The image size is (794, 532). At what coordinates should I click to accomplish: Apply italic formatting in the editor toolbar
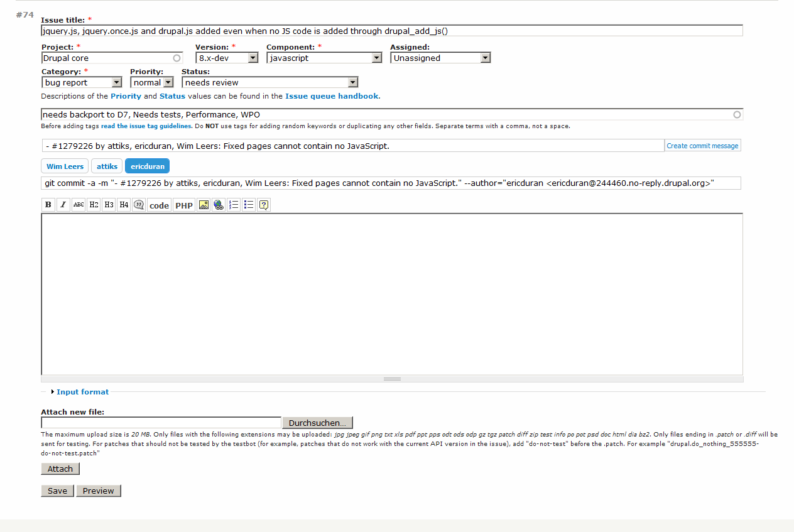63,205
